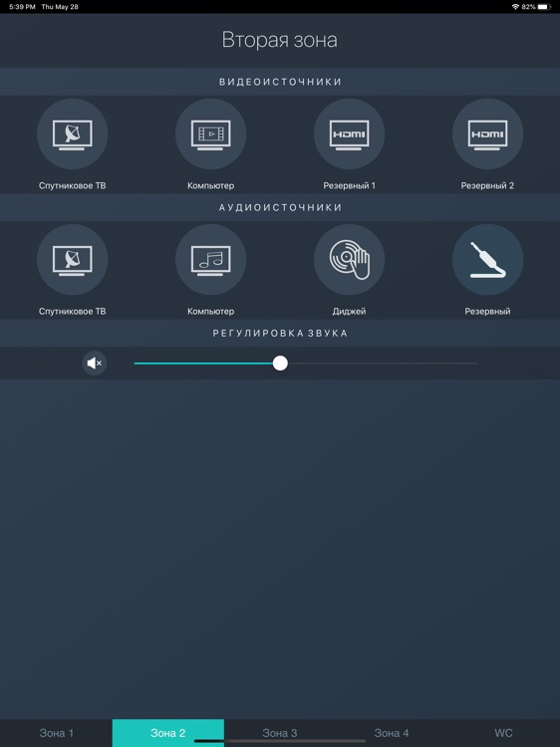
Task: Switch to the Зона 4 tab
Action: tap(392, 733)
